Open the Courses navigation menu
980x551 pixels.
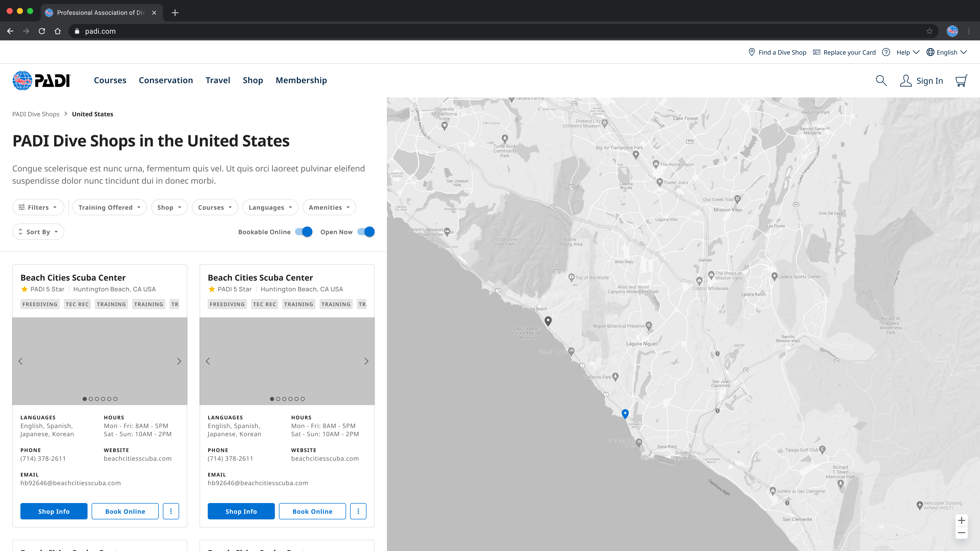point(110,80)
